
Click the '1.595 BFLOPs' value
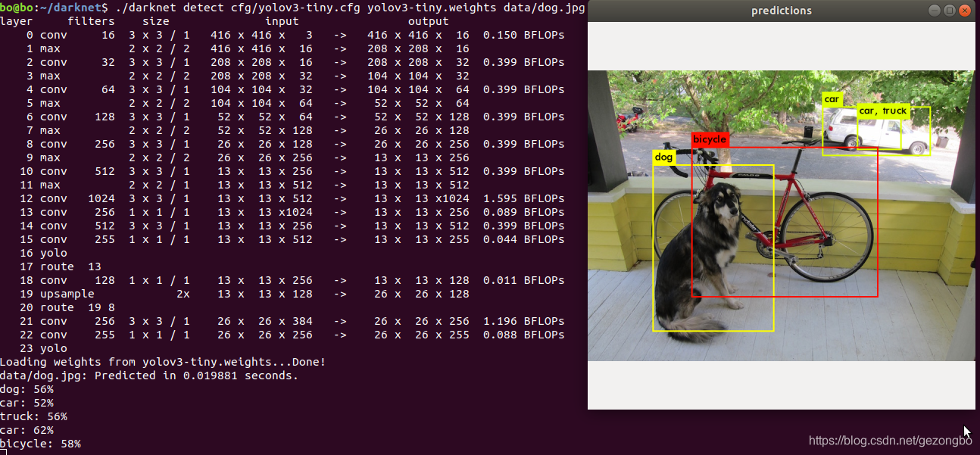(x=523, y=198)
